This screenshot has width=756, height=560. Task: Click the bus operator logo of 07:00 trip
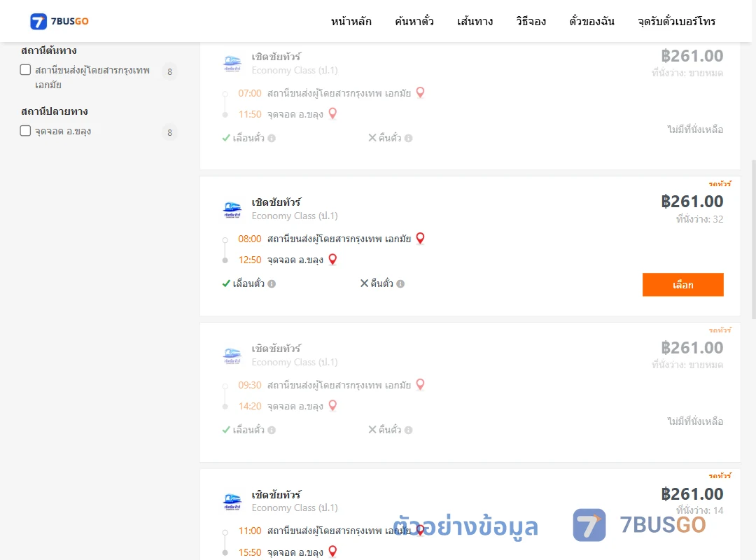pyautogui.click(x=232, y=63)
